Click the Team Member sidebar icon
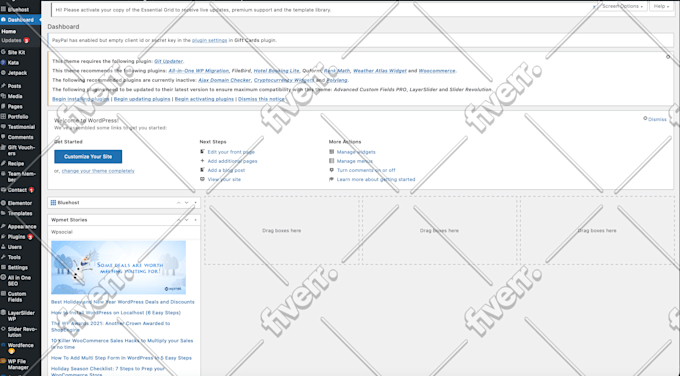680x376 pixels. coord(3,174)
